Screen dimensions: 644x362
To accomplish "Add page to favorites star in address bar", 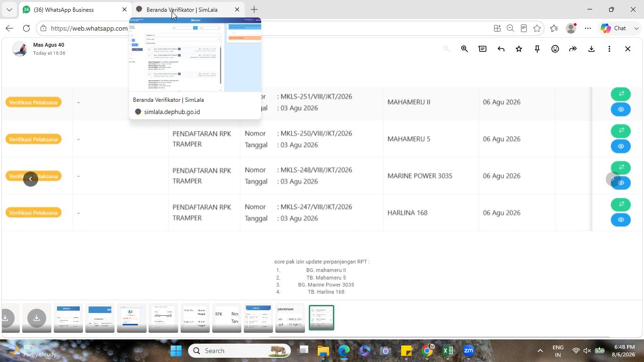I will [537, 28].
